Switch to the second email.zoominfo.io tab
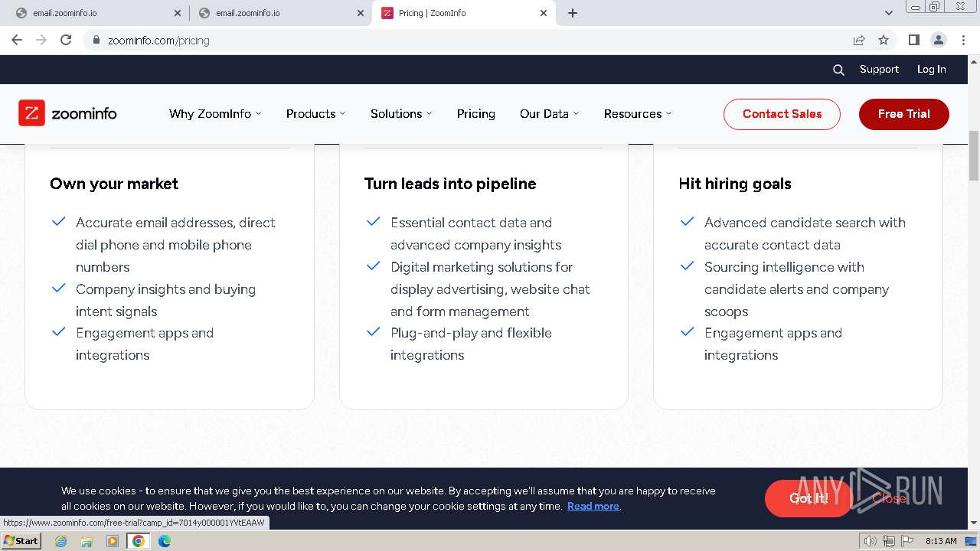 pyautogui.click(x=280, y=13)
